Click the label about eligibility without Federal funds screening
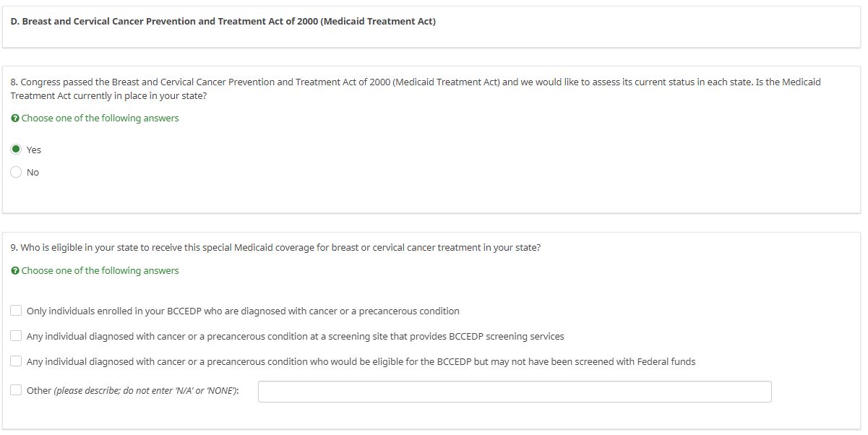868x435 pixels. point(361,362)
